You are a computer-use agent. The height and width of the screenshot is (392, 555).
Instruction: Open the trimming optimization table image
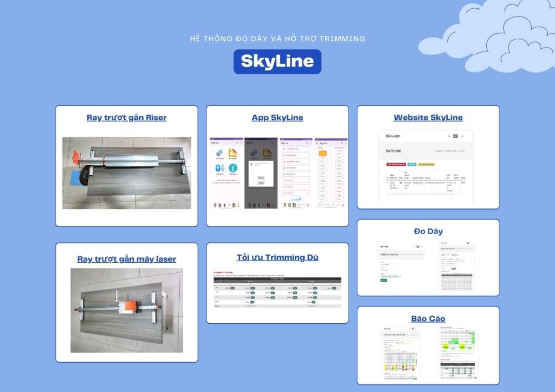(x=277, y=289)
